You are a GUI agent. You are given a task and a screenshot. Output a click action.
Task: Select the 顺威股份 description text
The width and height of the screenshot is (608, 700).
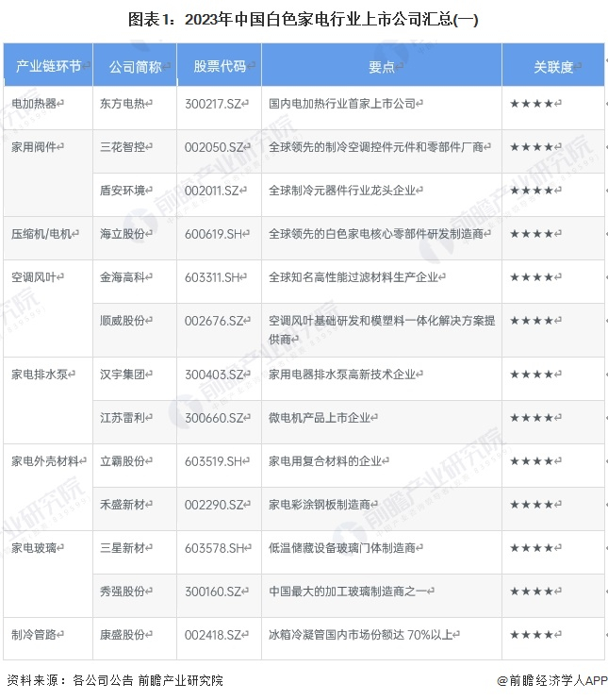click(x=382, y=329)
